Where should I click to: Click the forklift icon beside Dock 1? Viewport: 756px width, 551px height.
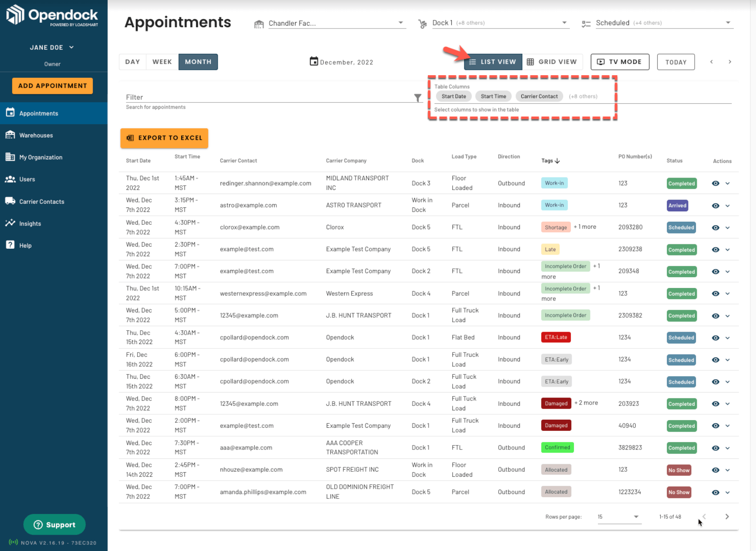tap(422, 24)
